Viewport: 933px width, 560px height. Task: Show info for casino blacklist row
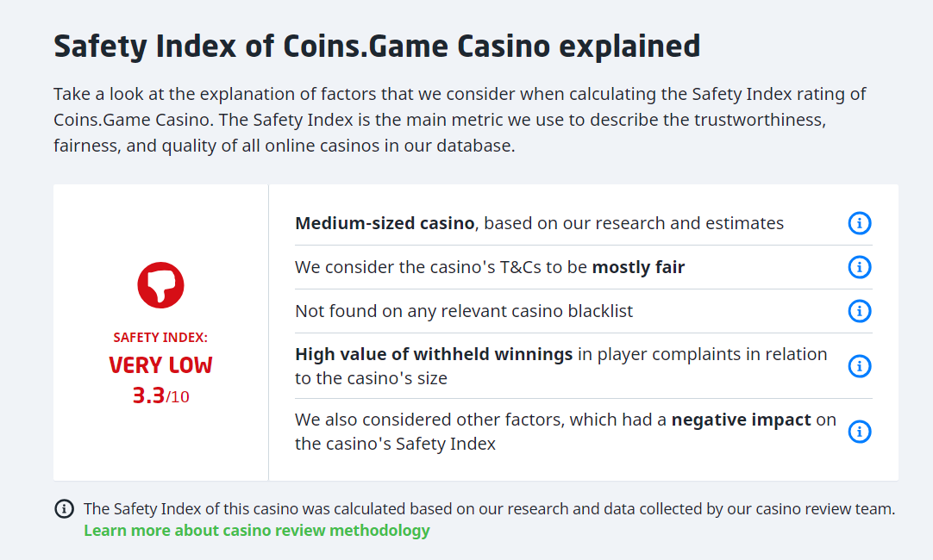click(859, 311)
